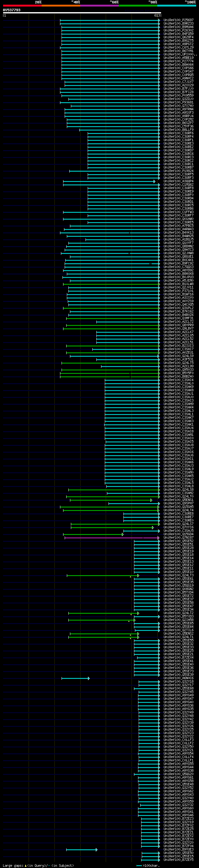Select the UniRef100_Q9LBV7 label

pos(178,329)
